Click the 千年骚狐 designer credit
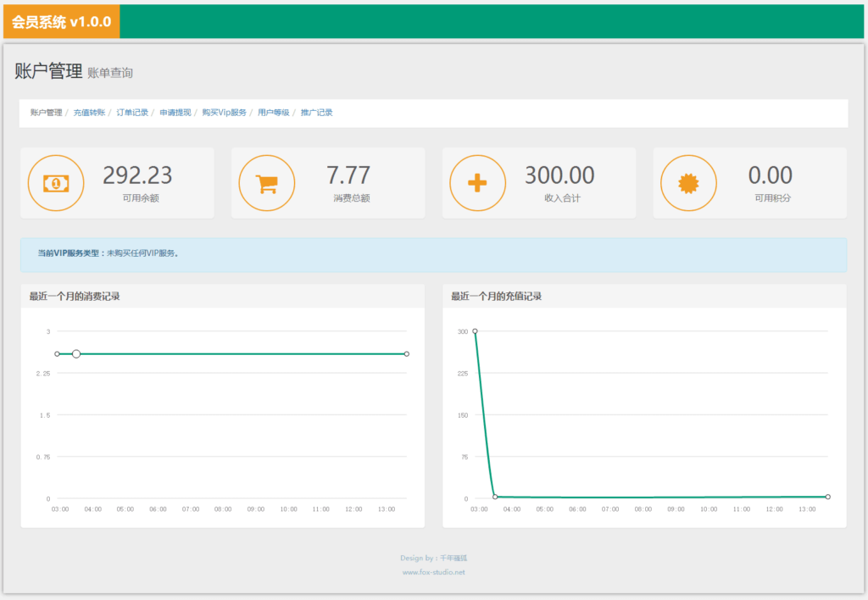 (453, 558)
